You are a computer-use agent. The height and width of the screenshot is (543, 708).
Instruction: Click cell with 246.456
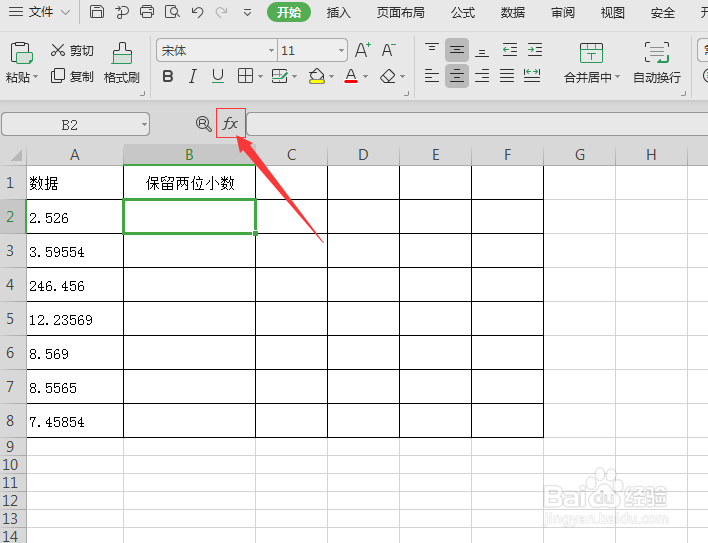[x=75, y=285]
